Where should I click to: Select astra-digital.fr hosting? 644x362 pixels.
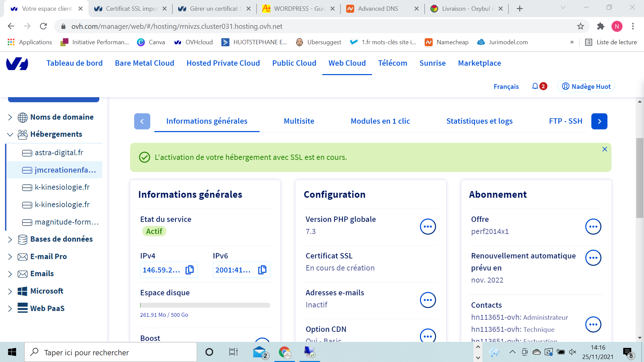pyautogui.click(x=59, y=153)
